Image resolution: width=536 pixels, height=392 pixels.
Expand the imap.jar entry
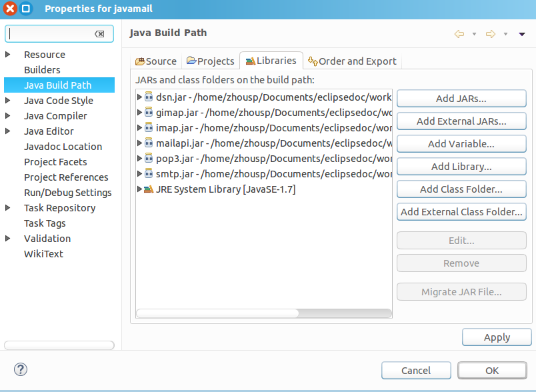pos(139,127)
